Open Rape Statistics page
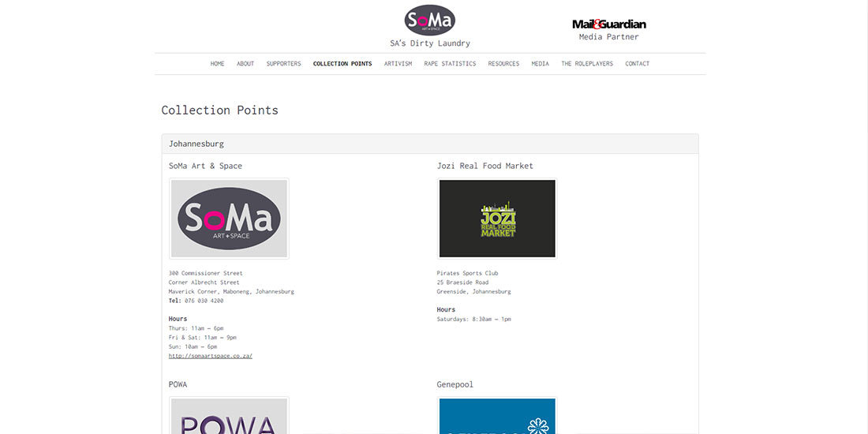The image size is (868, 434). (450, 64)
